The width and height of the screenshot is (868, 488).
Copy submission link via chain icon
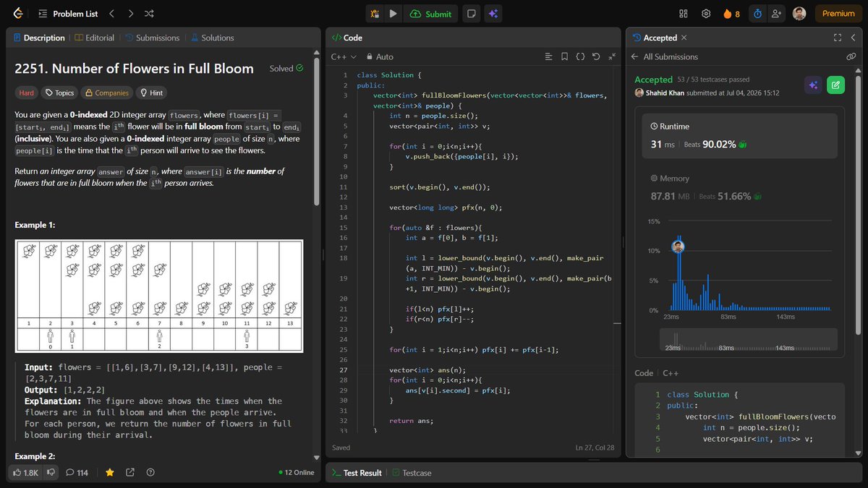[x=851, y=56]
